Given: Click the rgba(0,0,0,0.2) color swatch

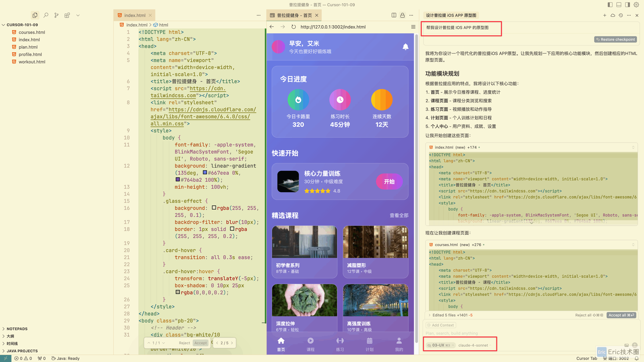Looking at the screenshot, I should click(x=178, y=292).
